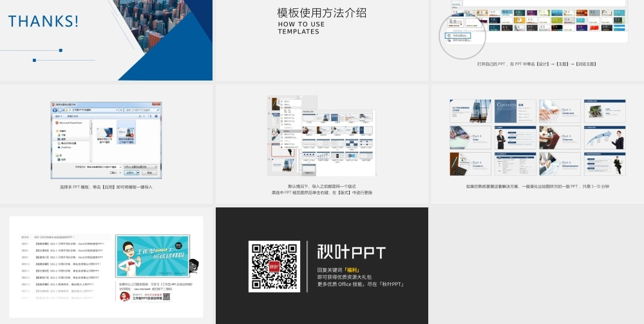The image size is (644, 324).
Task: Click the caption 选择本 PPT 模板，单击【应用】
Action: [x=106, y=187]
